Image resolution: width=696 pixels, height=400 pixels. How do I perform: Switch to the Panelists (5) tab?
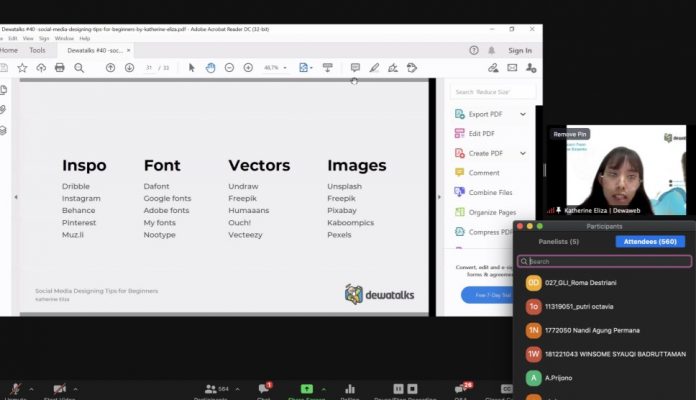coord(559,241)
